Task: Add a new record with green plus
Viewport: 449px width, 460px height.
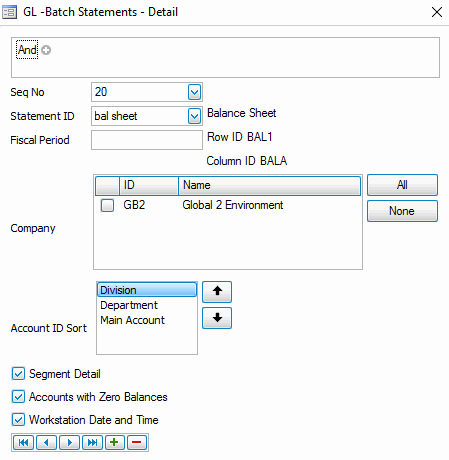Action: click(115, 443)
